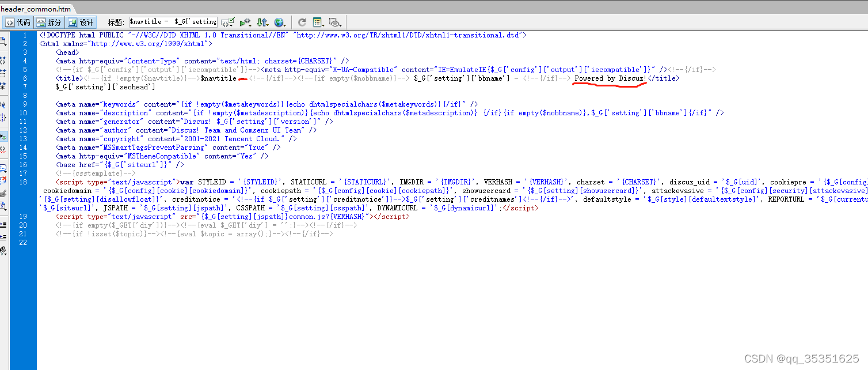
Task: Switch to Design view (设计)
Action: (x=81, y=22)
